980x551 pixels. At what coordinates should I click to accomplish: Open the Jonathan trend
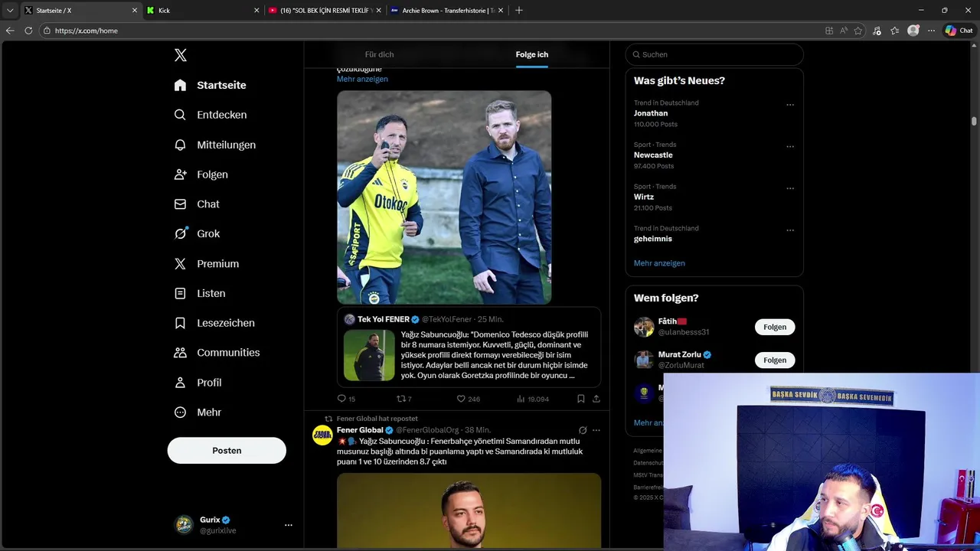click(x=651, y=113)
